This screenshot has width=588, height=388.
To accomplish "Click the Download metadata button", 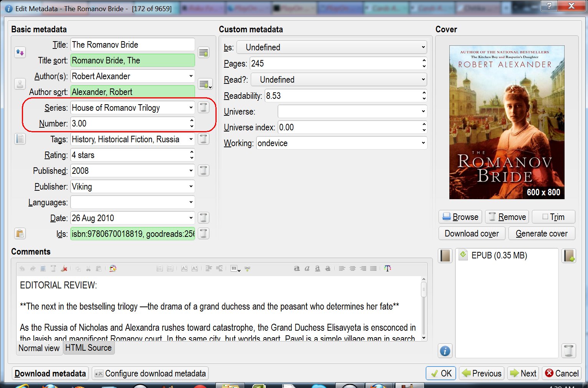I will pos(50,373).
